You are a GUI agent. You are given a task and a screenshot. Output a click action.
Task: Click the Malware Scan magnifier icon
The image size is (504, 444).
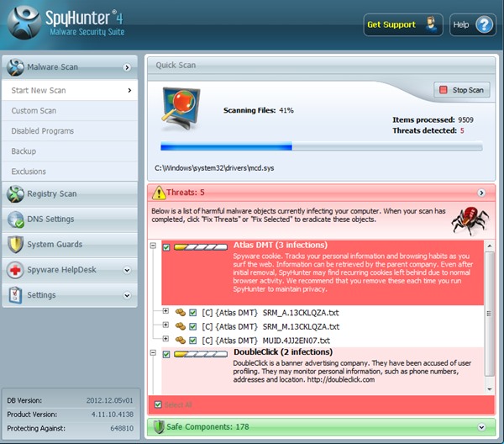(15, 66)
